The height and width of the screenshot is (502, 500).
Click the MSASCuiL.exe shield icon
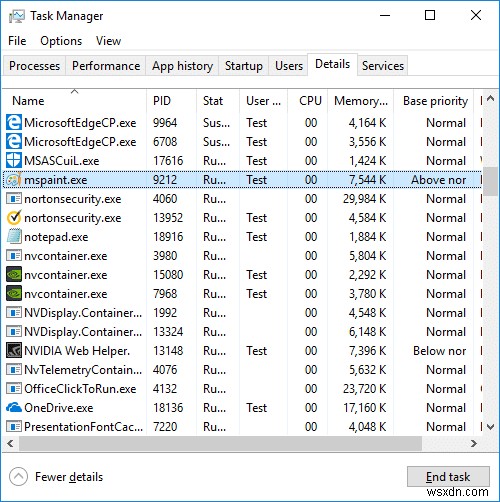14,161
